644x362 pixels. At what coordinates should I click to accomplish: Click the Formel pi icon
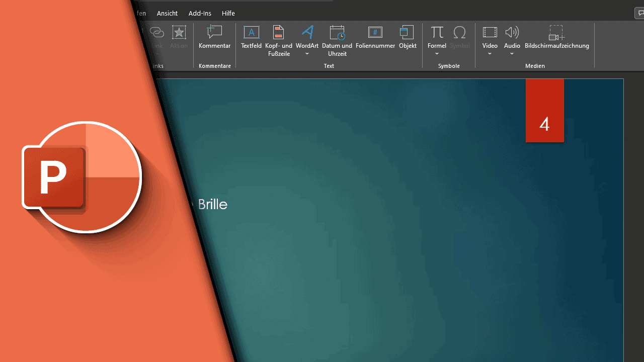(x=437, y=32)
